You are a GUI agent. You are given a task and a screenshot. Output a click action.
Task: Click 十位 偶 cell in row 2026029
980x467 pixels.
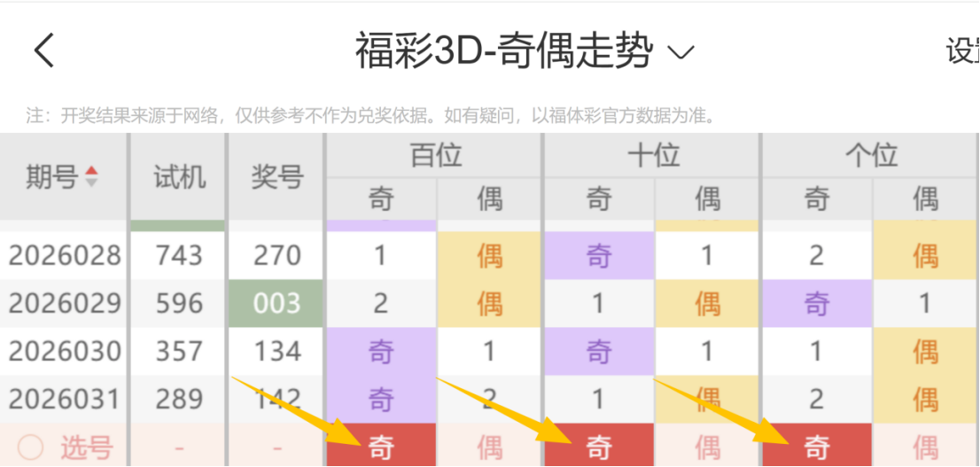coord(707,303)
